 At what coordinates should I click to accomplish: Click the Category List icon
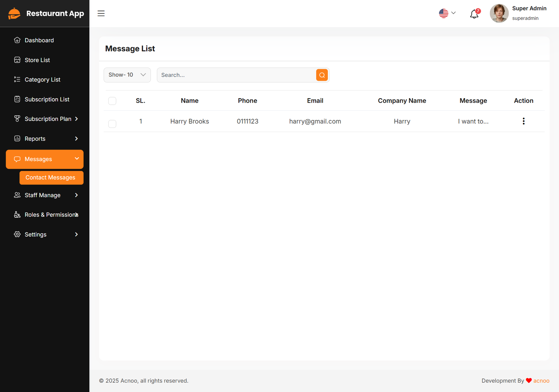(17, 80)
